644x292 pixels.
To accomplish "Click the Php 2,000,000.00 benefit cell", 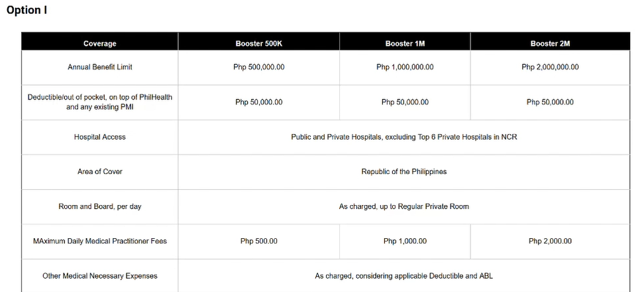I will (x=550, y=67).
